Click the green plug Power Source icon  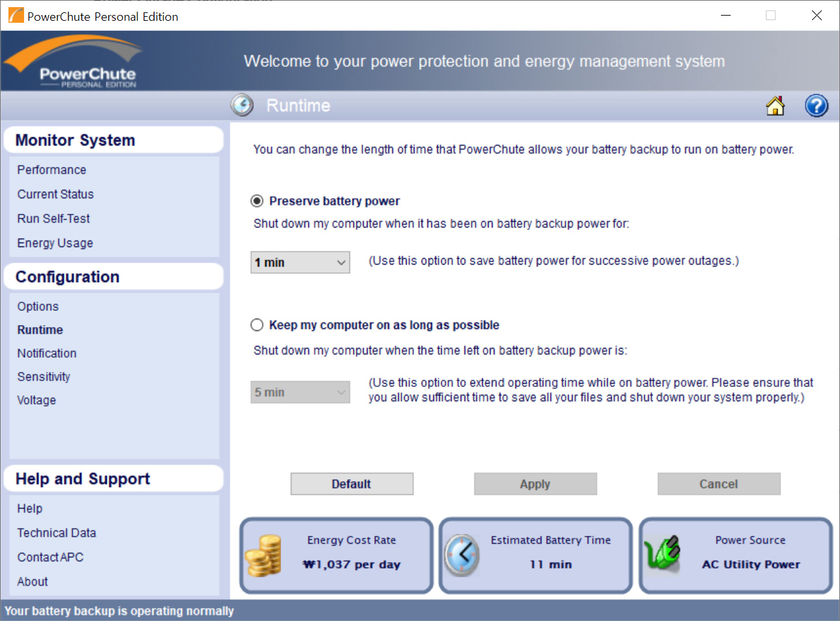(x=662, y=553)
